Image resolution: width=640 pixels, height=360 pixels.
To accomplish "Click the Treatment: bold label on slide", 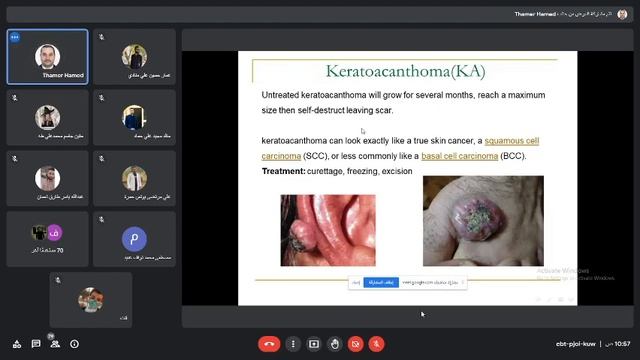I will coord(283,171).
